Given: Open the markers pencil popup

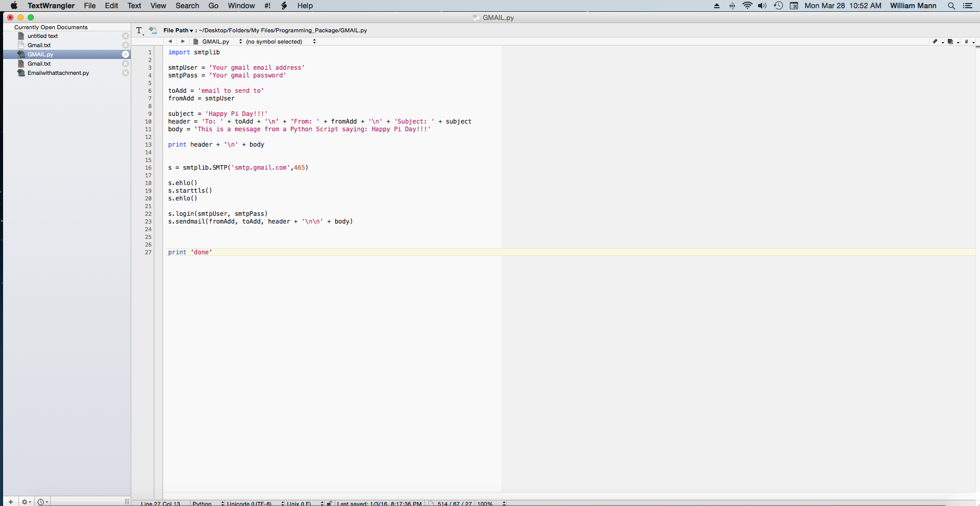Looking at the screenshot, I should pyautogui.click(x=937, y=42).
